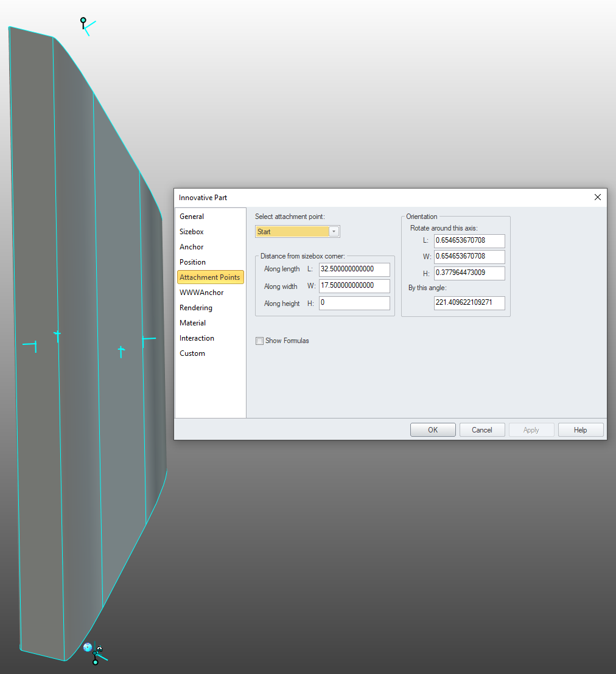Viewport: 616px width, 674px height.
Task: Click the Innovative Part title text
Action: pos(203,198)
